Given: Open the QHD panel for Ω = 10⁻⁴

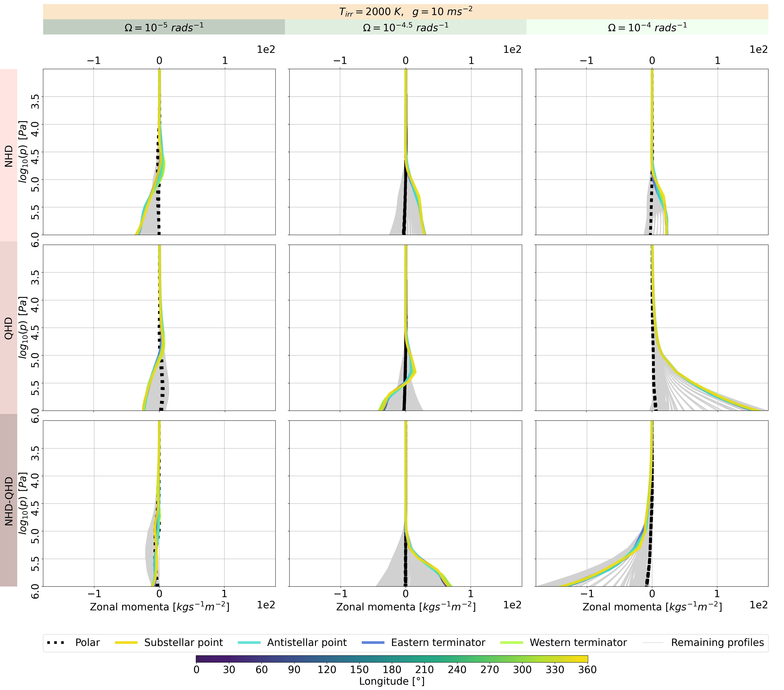Looking at the screenshot, I should (652, 328).
